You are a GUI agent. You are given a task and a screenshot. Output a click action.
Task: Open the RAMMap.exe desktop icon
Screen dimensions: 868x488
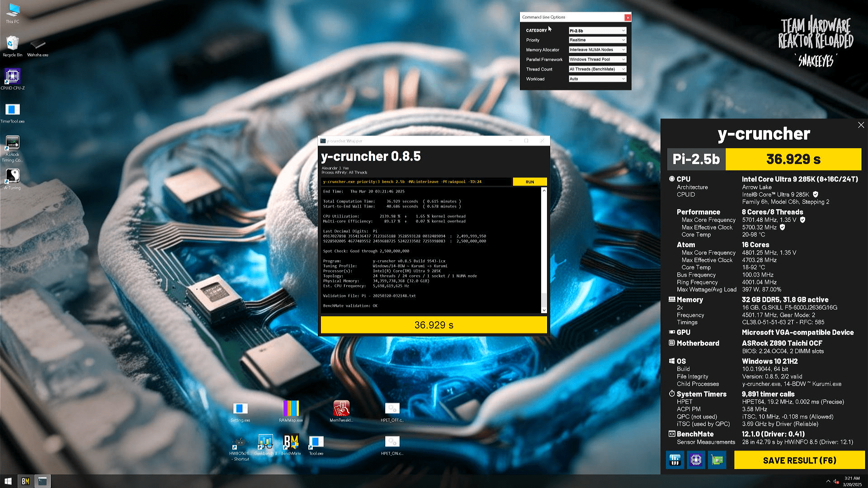(291, 408)
